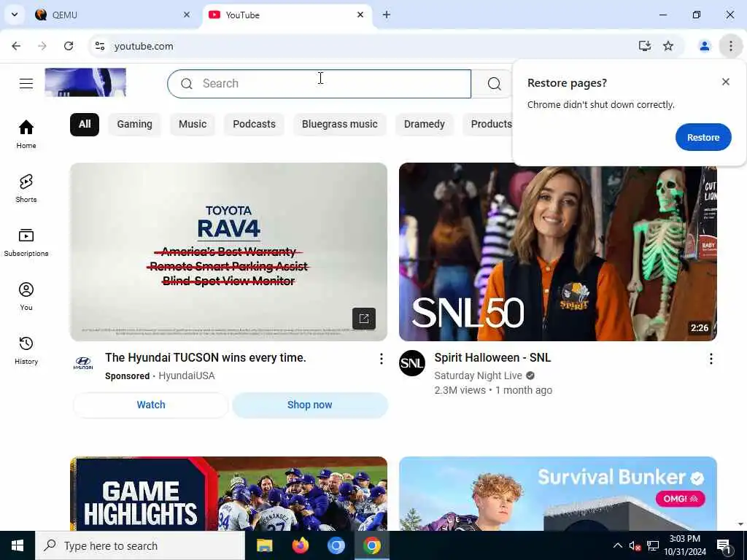
Task: Open the notification center icon
Action: (x=724, y=546)
